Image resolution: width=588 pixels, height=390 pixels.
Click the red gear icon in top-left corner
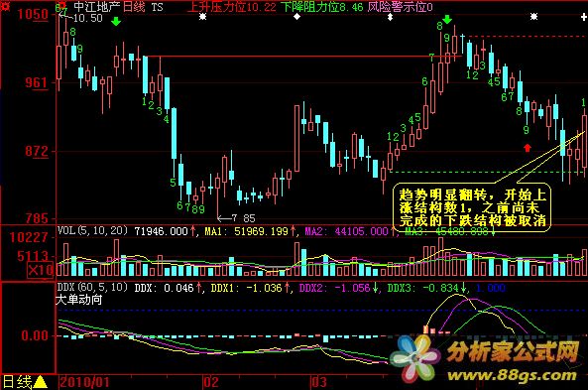(5, 5)
